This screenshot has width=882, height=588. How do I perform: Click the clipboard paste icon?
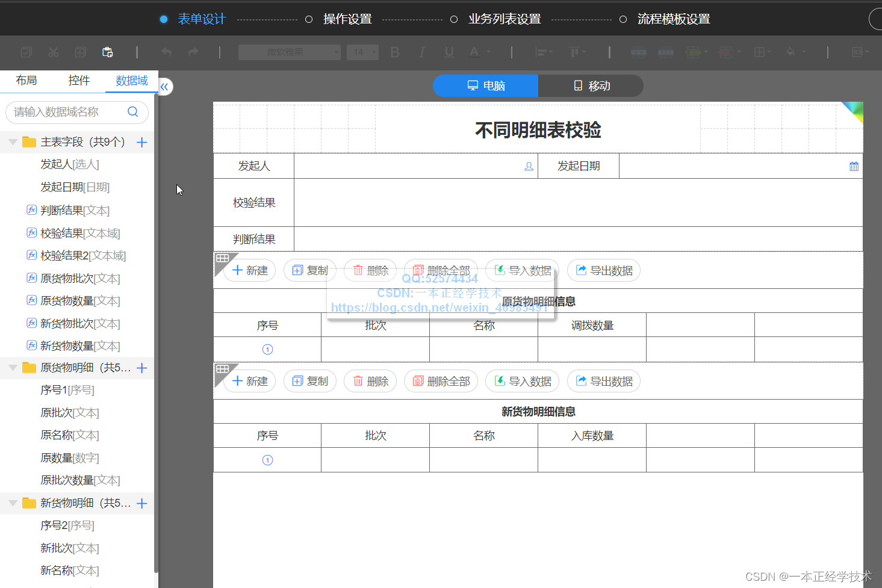click(x=108, y=52)
